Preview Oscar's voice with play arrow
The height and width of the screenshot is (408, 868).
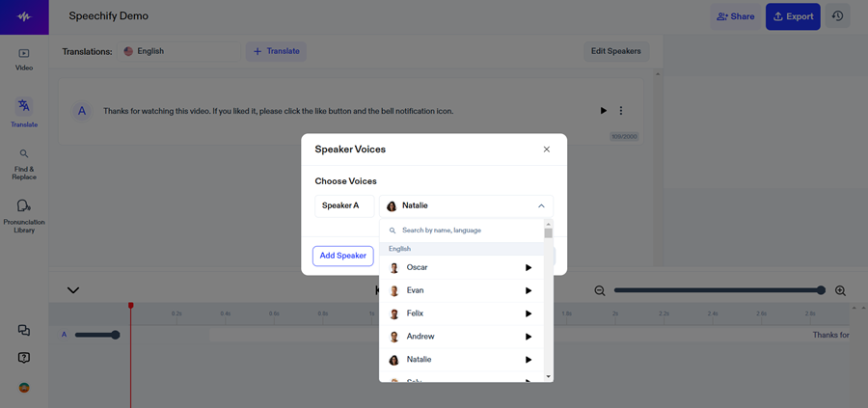529,267
